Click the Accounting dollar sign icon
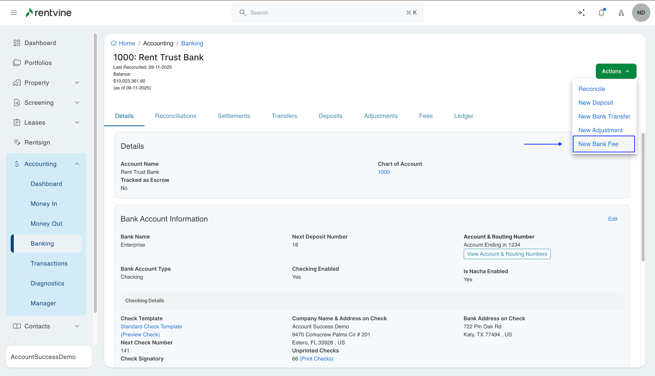 (x=17, y=164)
